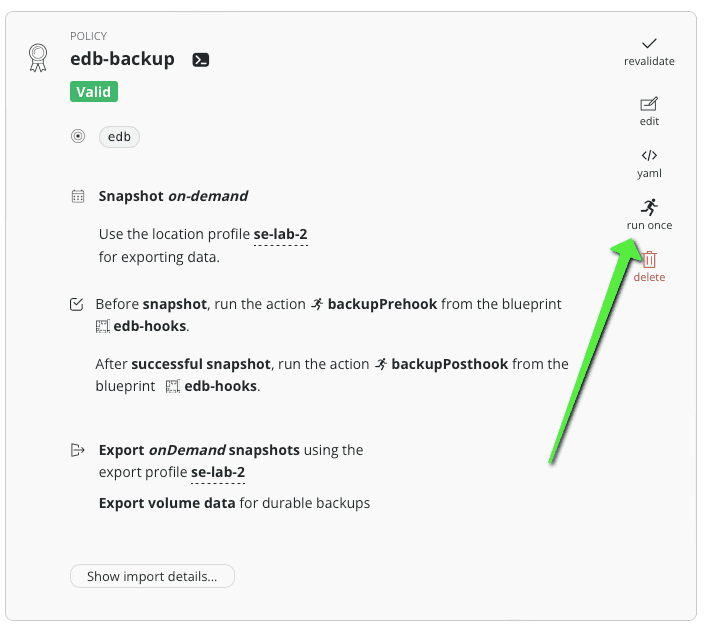Click the green Valid status badge
This screenshot has width=712, height=630.
(94, 92)
